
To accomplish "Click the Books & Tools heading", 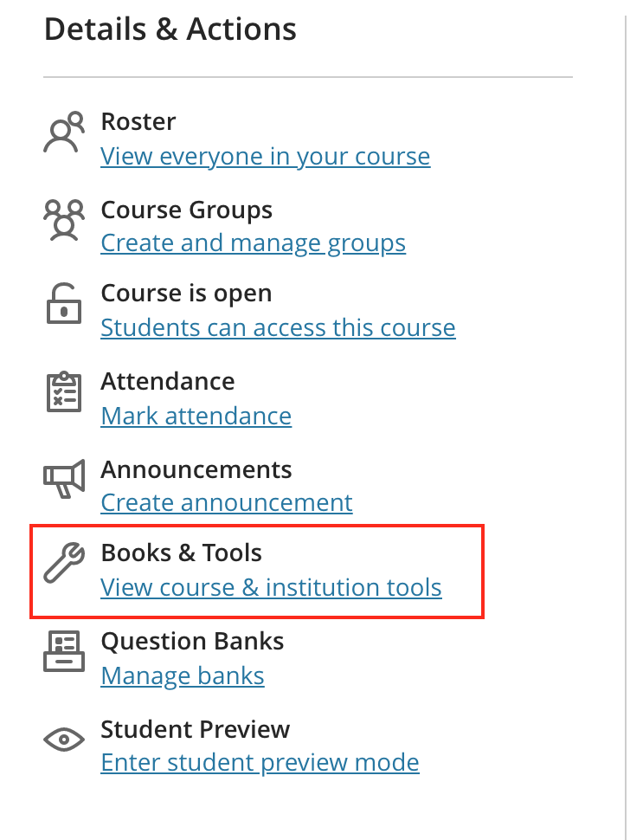I will click(x=181, y=552).
